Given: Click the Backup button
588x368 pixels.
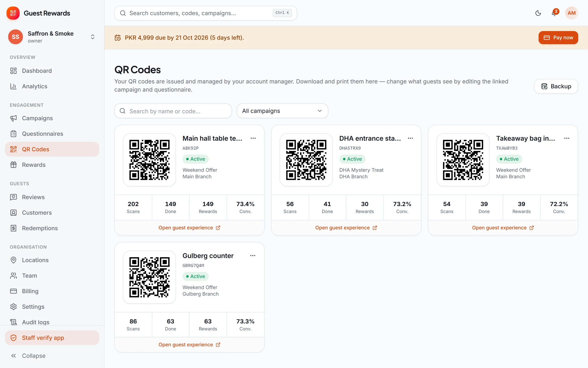Looking at the screenshot, I should pos(556,86).
